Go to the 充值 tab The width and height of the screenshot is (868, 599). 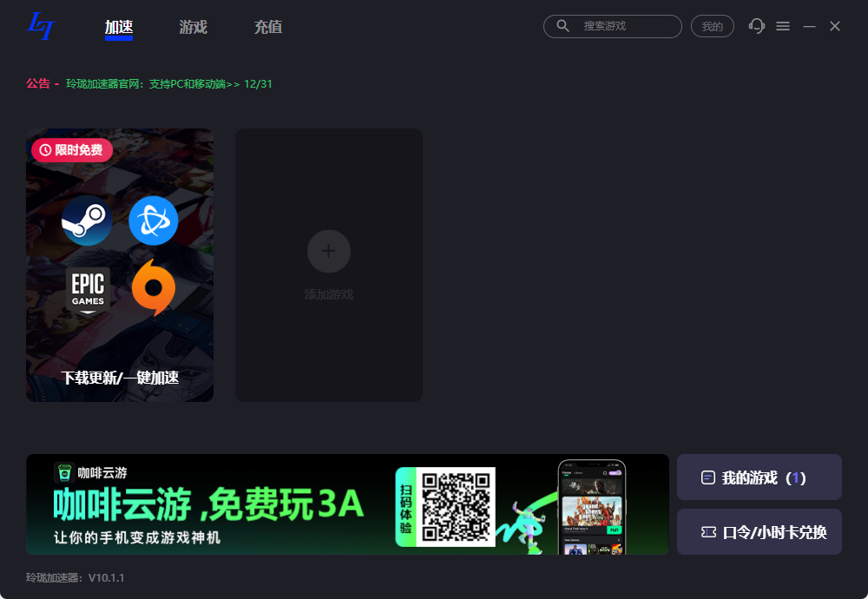coord(268,27)
